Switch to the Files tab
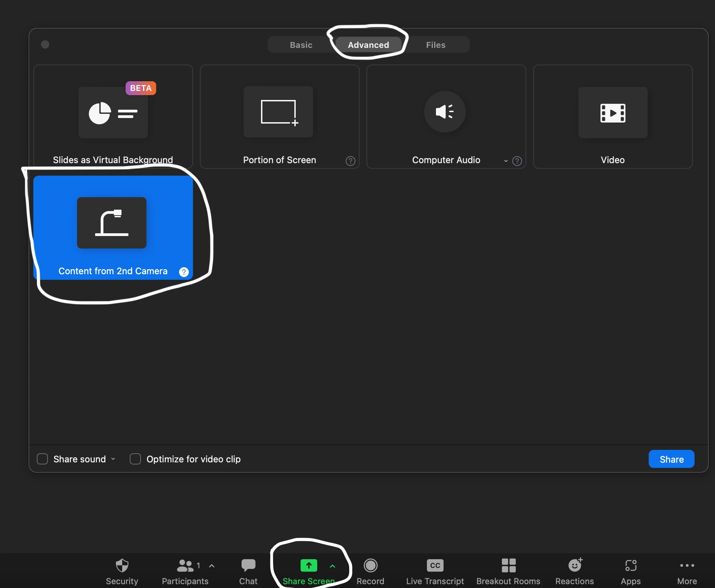This screenshot has height=588, width=715. (x=436, y=45)
